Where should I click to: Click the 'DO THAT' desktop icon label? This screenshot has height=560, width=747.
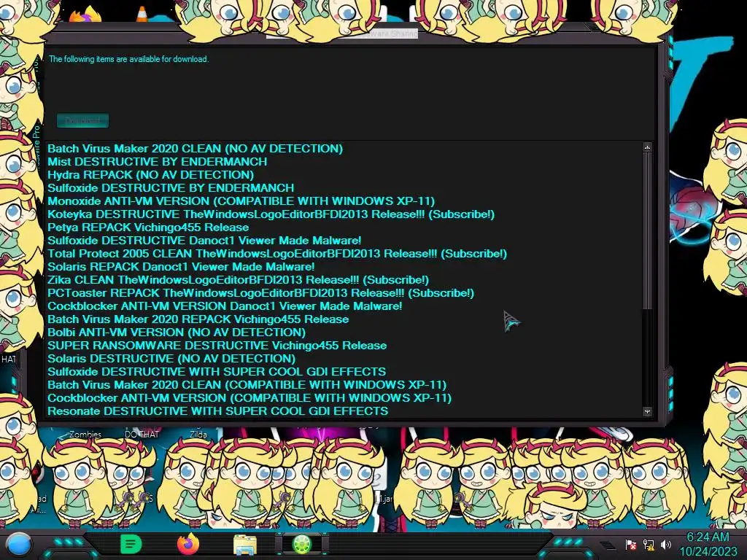coord(142,435)
